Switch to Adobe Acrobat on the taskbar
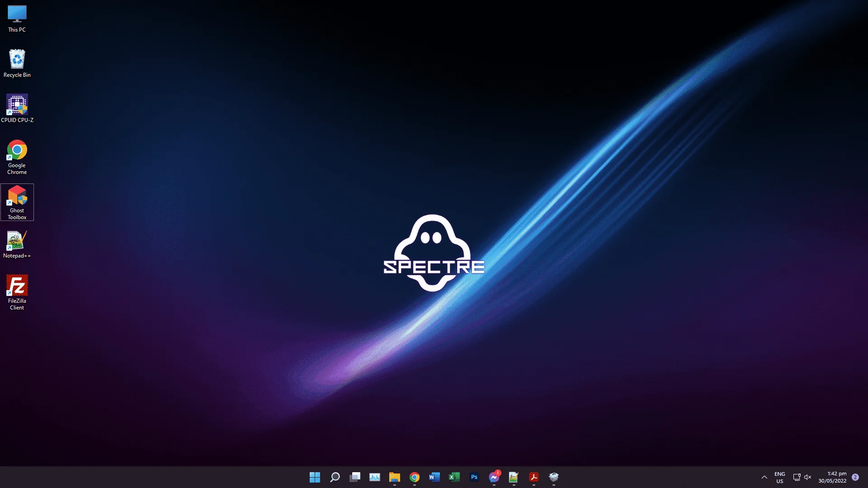 pos(534,477)
